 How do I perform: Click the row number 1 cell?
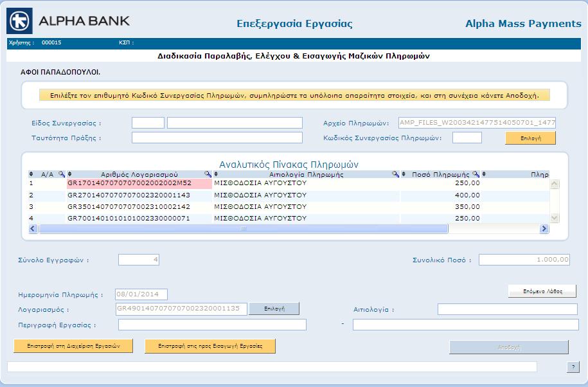[x=47, y=183]
